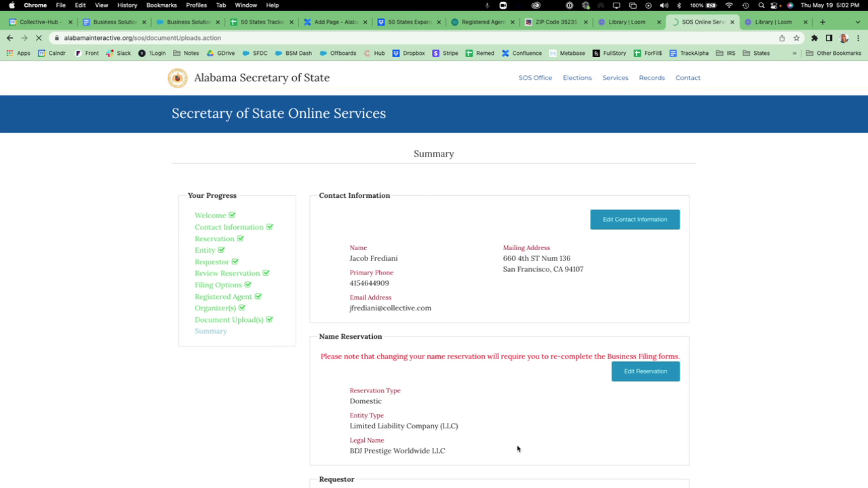Expand the IRS bookmark folder
Screen dimensions: 868x488
coord(726,53)
